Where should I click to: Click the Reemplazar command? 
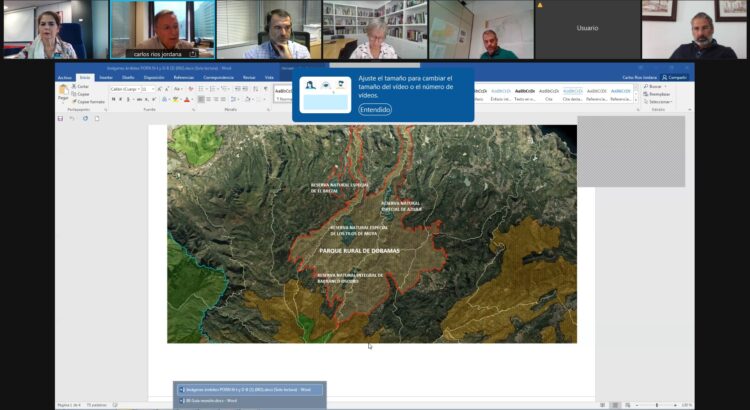[656, 94]
